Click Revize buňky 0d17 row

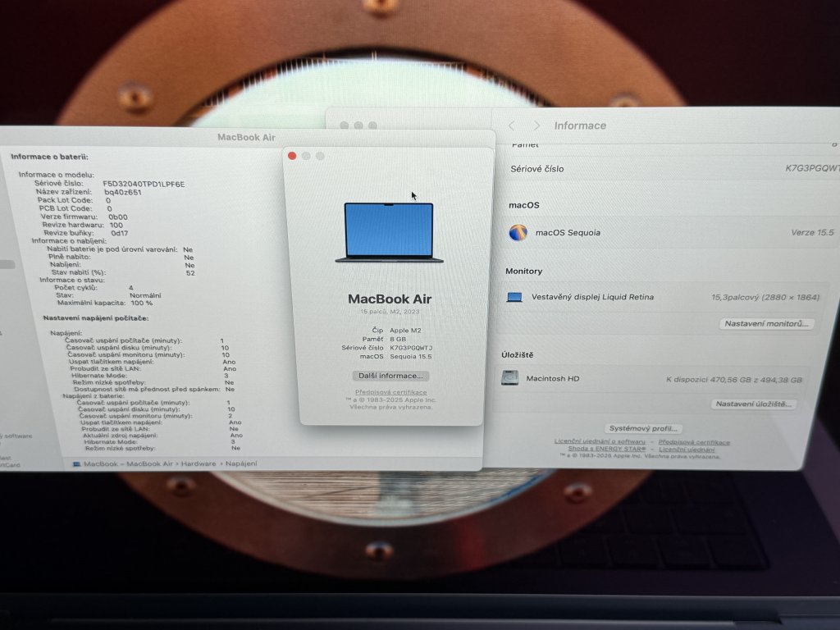coord(85,233)
